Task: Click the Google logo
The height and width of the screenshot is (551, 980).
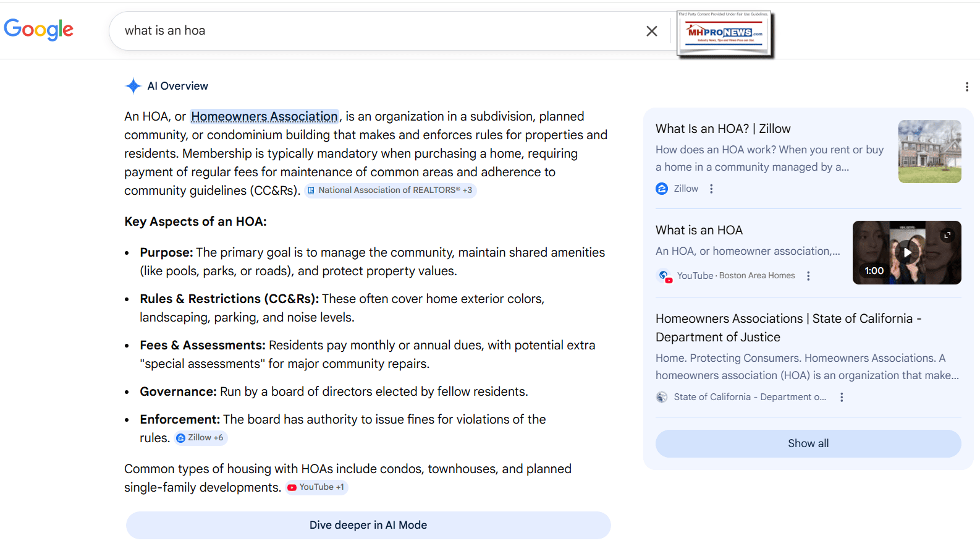Action: click(x=38, y=29)
